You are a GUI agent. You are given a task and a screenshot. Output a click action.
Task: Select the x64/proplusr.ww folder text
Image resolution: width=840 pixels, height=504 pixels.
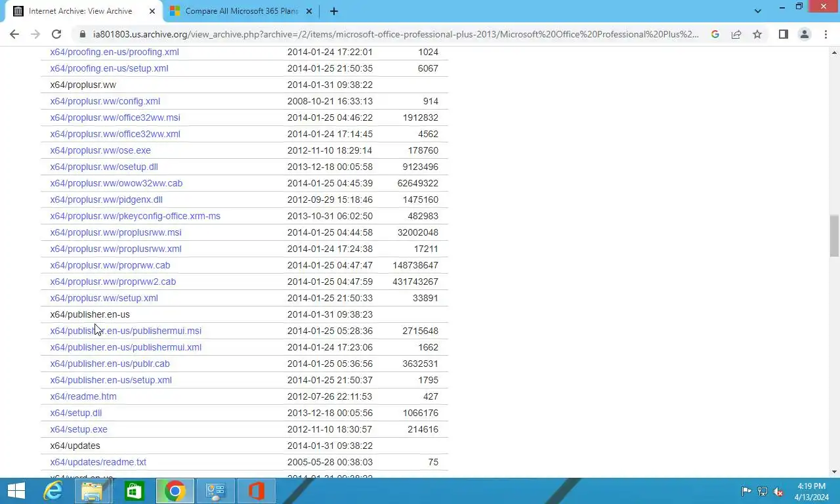pyautogui.click(x=83, y=85)
